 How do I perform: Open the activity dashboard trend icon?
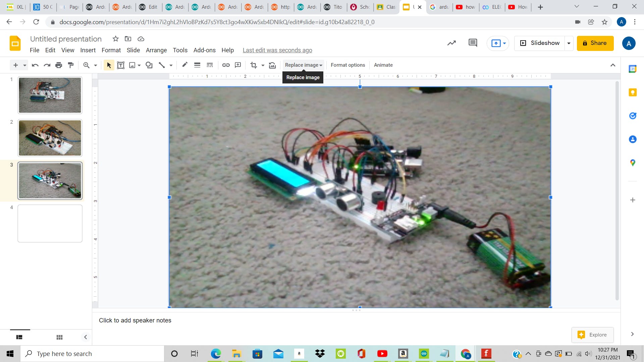pos(451,43)
